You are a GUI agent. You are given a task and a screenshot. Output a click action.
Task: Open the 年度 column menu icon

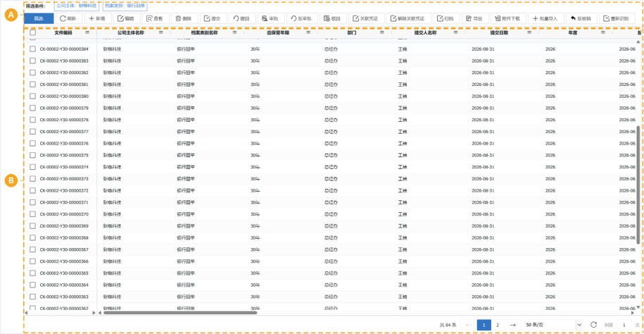tap(603, 32)
